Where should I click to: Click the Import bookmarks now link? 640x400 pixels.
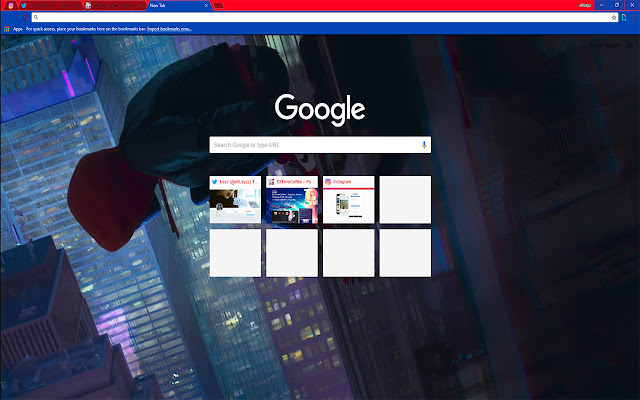click(x=169, y=29)
